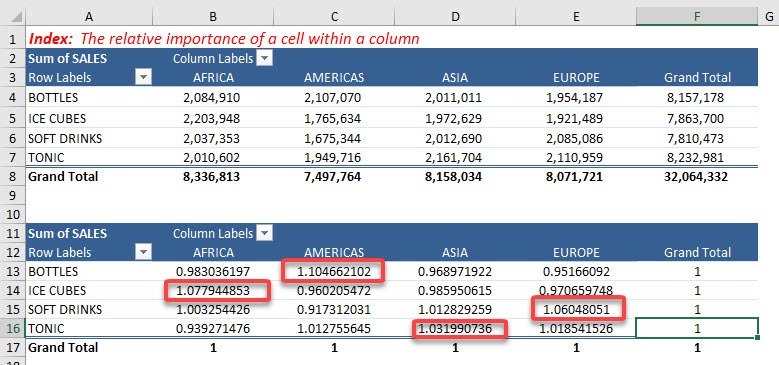This screenshot has height=365, width=779.
Task: Select SOFT DRINKS label in row 6
Action: tap(65, 139)
